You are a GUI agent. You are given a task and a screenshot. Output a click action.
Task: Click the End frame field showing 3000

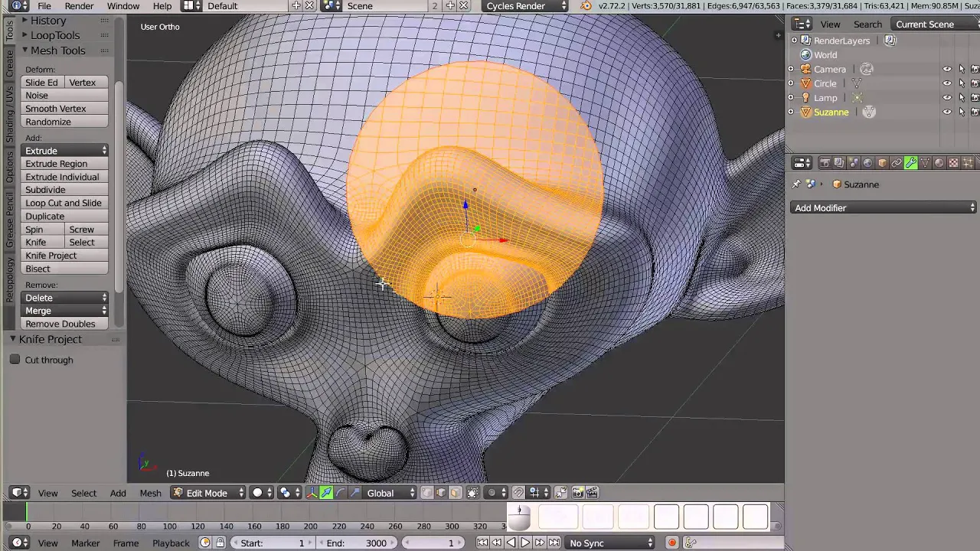(x=357, y=543)
